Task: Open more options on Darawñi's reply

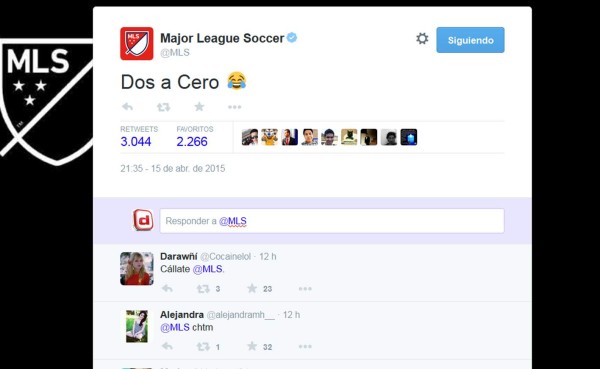Action: click(305, 289)
